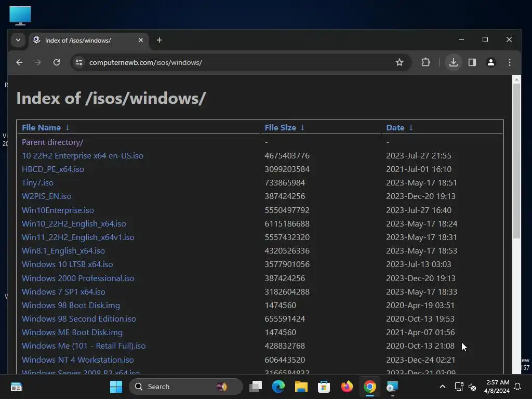
Task: Open the monitor app on the taskbar
Action: [392, 387]
